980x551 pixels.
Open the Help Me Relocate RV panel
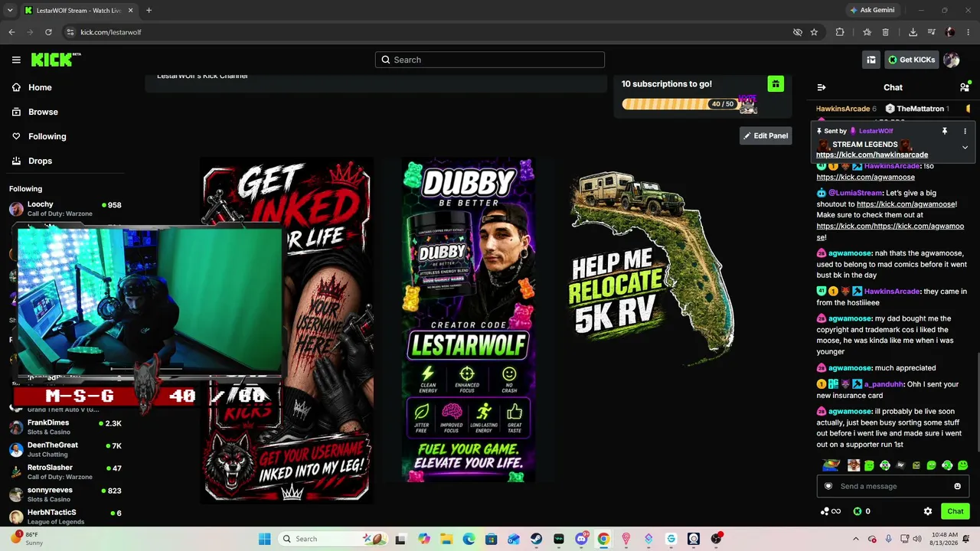coord(651,268)
